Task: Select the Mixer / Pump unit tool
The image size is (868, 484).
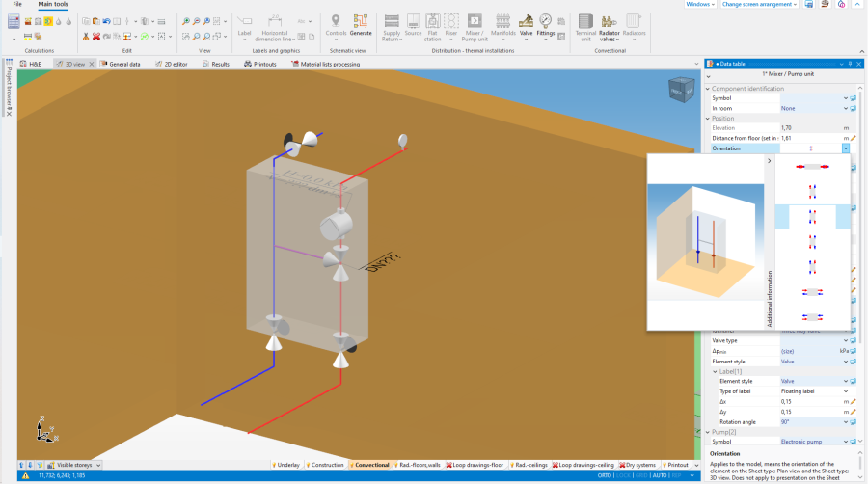Action: pos(475,27)
